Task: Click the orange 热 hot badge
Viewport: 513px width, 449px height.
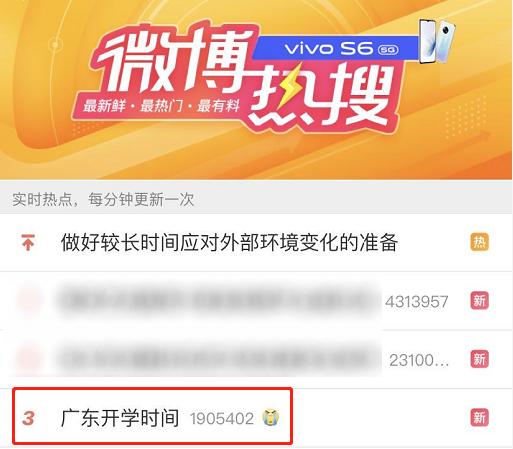Action: pos(479,242)
